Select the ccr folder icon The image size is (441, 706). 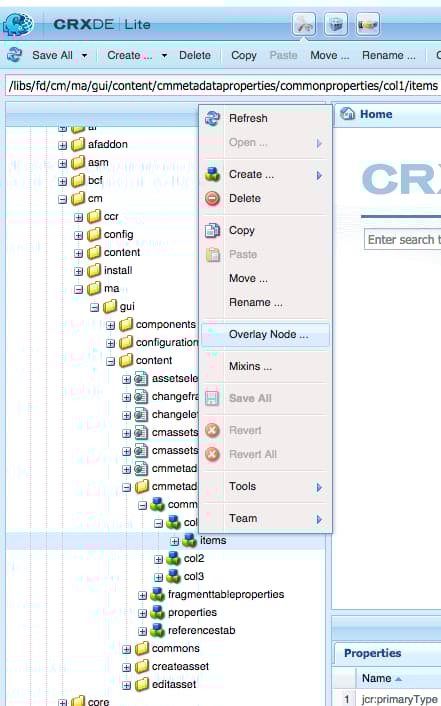pyautogui.click(x=94, y=216)
